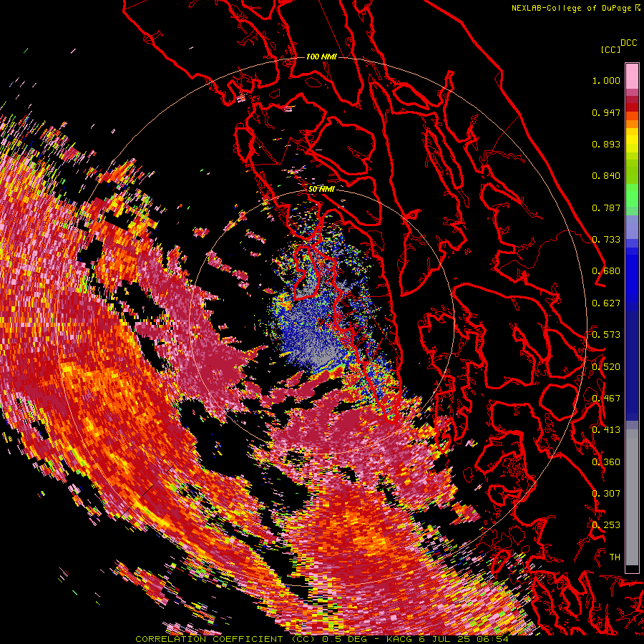Select the 0.627 scale value

point(606,303)
